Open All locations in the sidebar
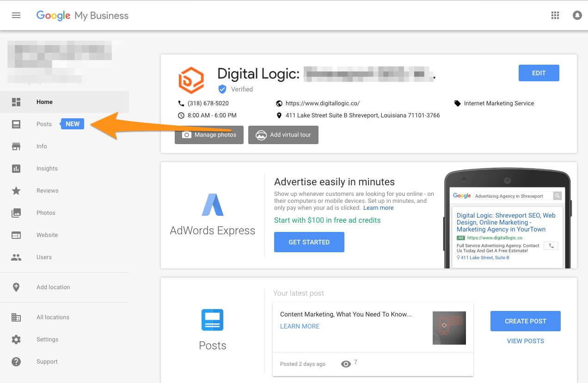588x383 pixels. pos(64,317)
